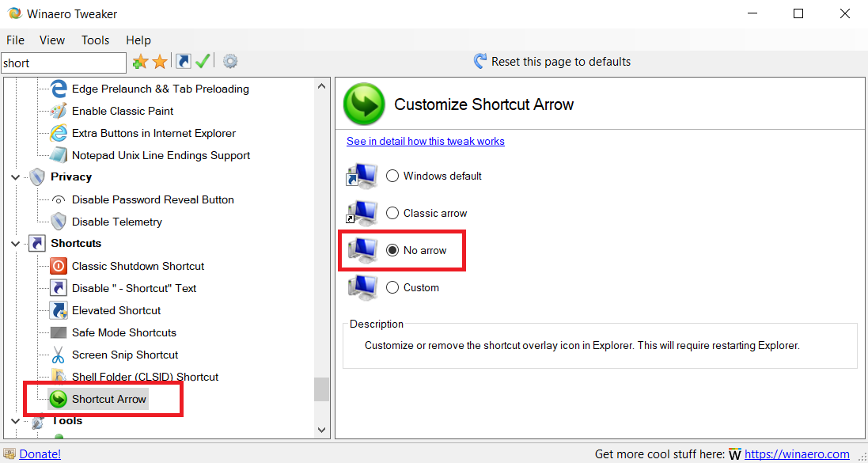The width and height of the screenshot is (868, 463).
Task: Open the View menu
Action: (x=52, y=40)
